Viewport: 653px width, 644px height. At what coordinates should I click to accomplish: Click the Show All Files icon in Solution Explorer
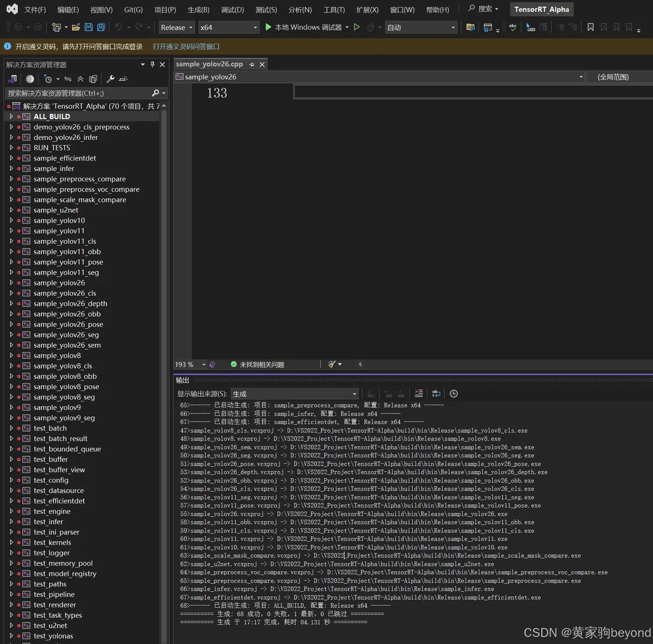click(x=93, y=79)
